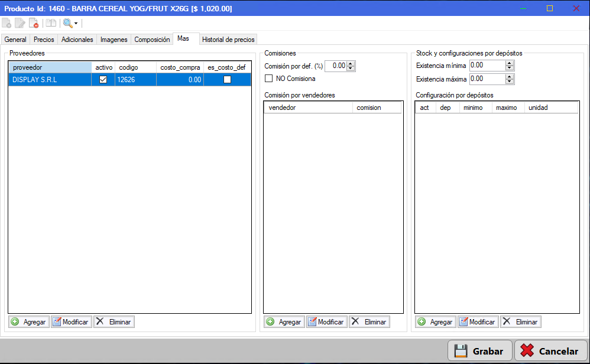
Task: Decrease Existencia máxima with down arrow
Action: click(x=510, y=82)
